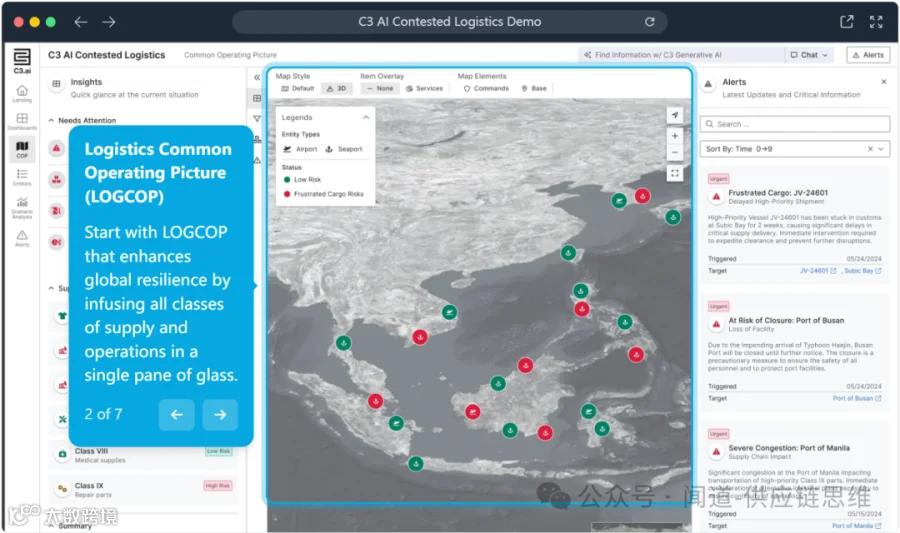Clear the Sort By selection
The width and height of the screenshot is (900, 533).
pyautogui.click(x=870, y=149)
